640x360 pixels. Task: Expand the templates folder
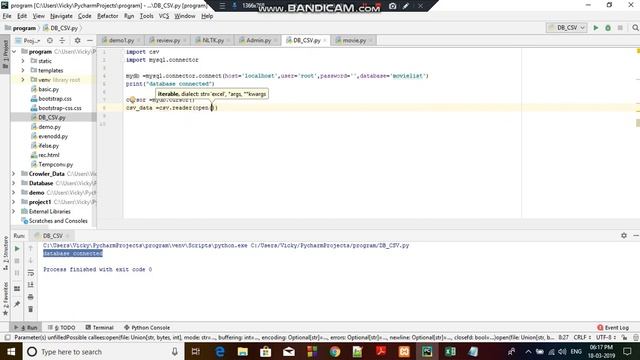[23, 70]
